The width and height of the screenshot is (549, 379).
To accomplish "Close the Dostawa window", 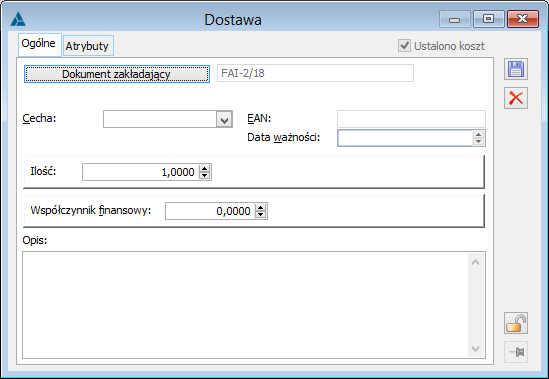I will tap(523, 19).
